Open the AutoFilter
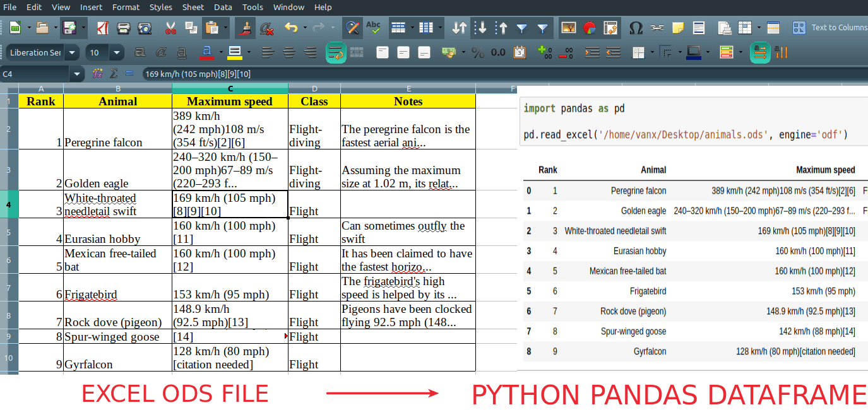The height and width of the screenshot is (410, 868). (522, 28)
